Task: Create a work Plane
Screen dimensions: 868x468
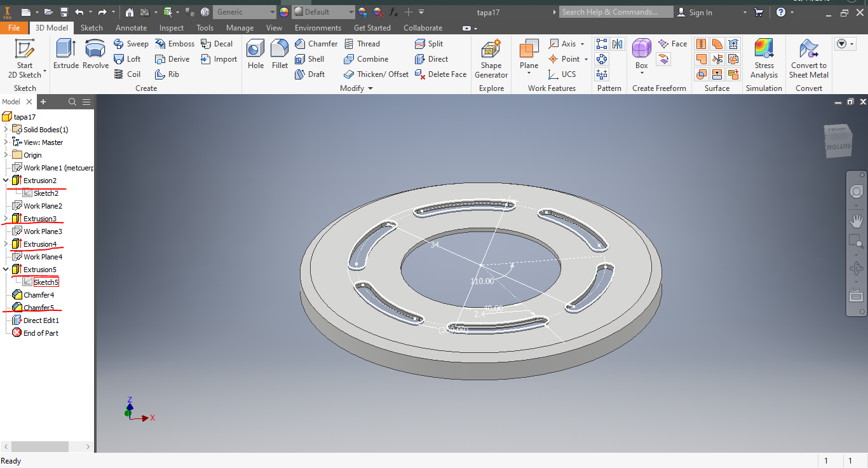Action: pos(529,54)
